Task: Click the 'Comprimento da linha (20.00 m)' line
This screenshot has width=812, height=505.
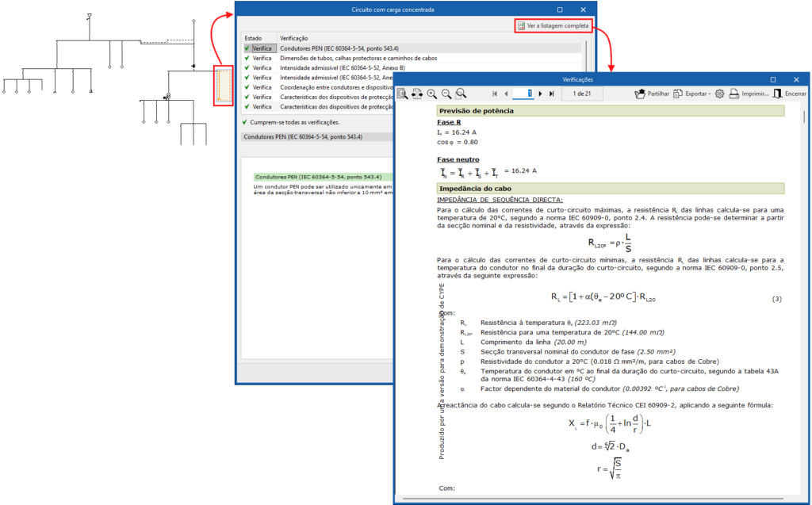Action: (534, 342)
